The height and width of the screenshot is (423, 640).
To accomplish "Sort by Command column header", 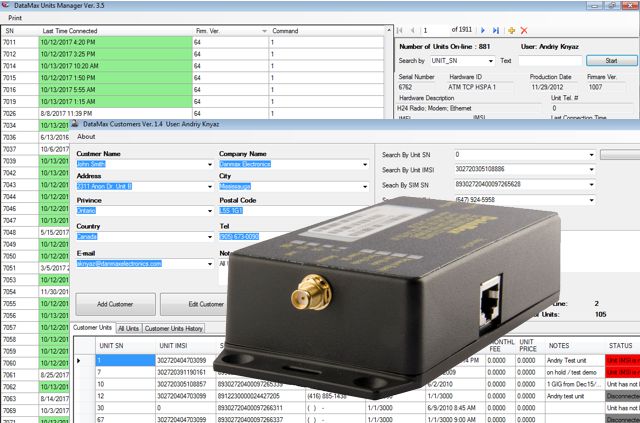I will point(326,31).
